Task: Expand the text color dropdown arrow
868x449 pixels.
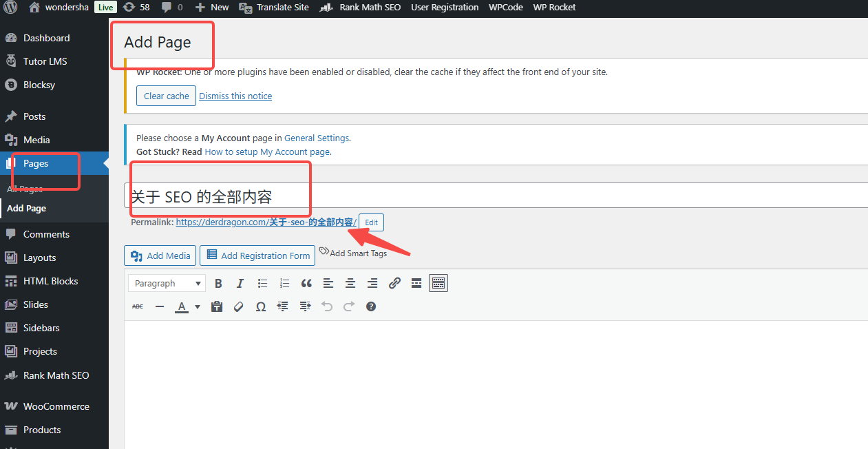Action: click(x=198, y=307)
